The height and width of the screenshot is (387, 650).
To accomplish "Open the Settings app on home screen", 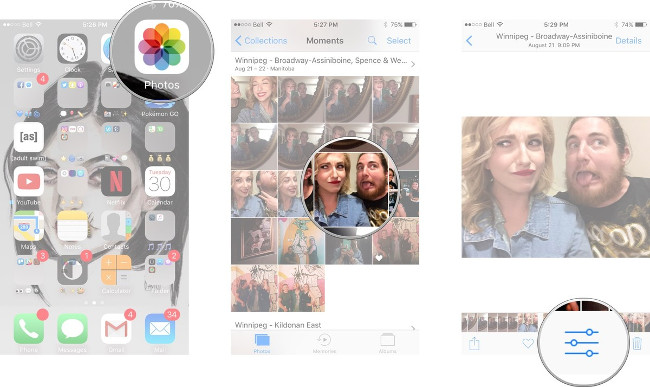I will click(29, 48).
